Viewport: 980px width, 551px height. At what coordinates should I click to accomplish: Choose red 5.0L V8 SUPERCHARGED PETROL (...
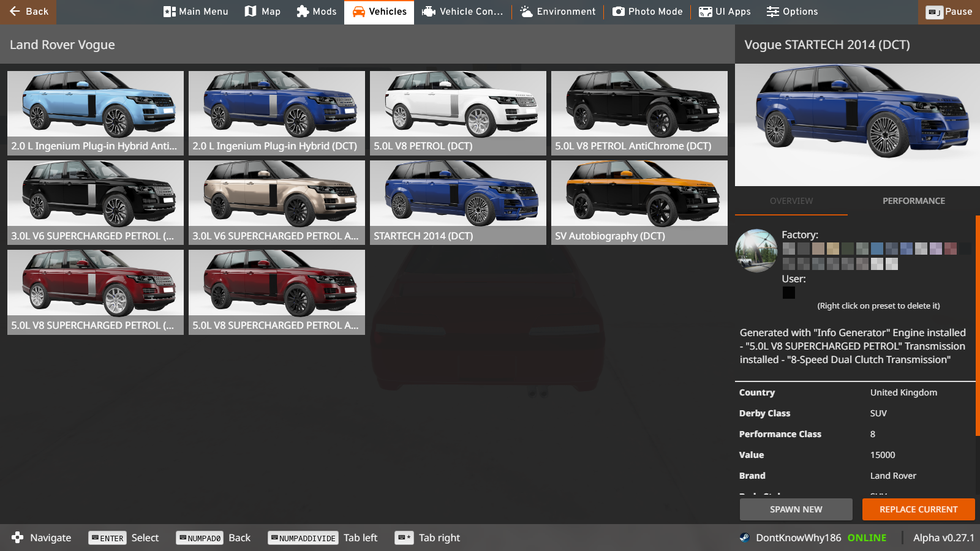point(96,292)
